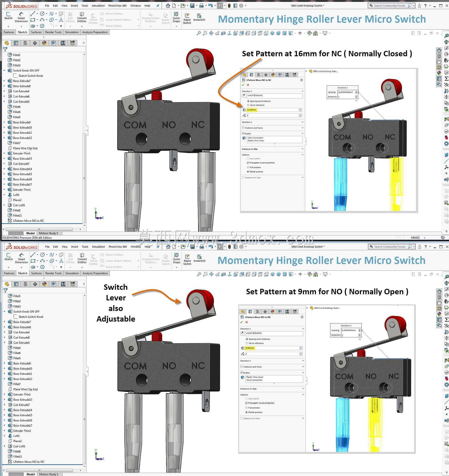Click Rebuild traffic light icon, top window
The height and width of the screenshot is (476, 449).
point(229,5)
